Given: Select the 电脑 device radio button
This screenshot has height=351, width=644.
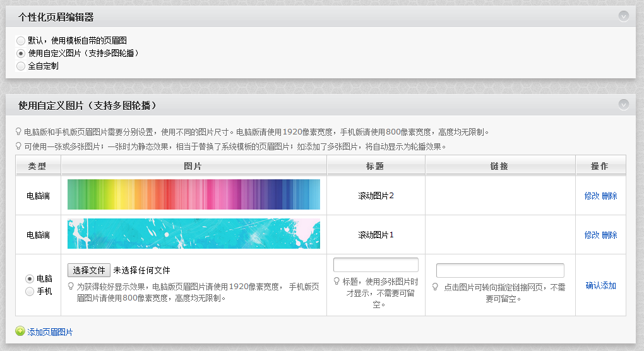Looking at the screenshot, I should coord(29,278).
